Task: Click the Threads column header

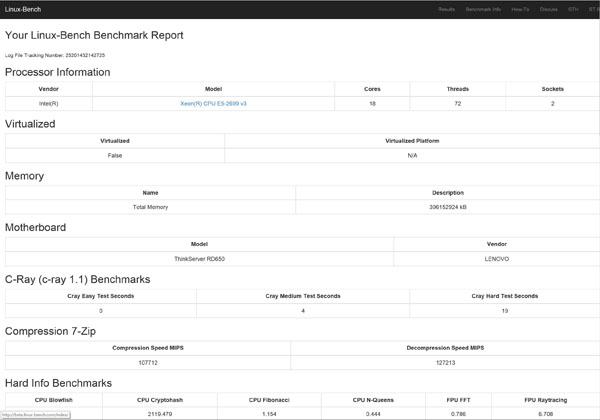Action: click(x=458, y=89)
